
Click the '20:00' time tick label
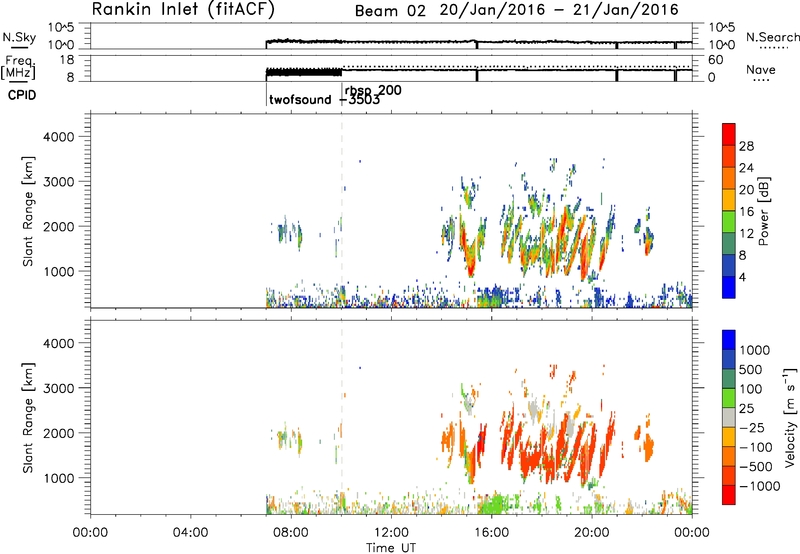(x=592, y=533)
